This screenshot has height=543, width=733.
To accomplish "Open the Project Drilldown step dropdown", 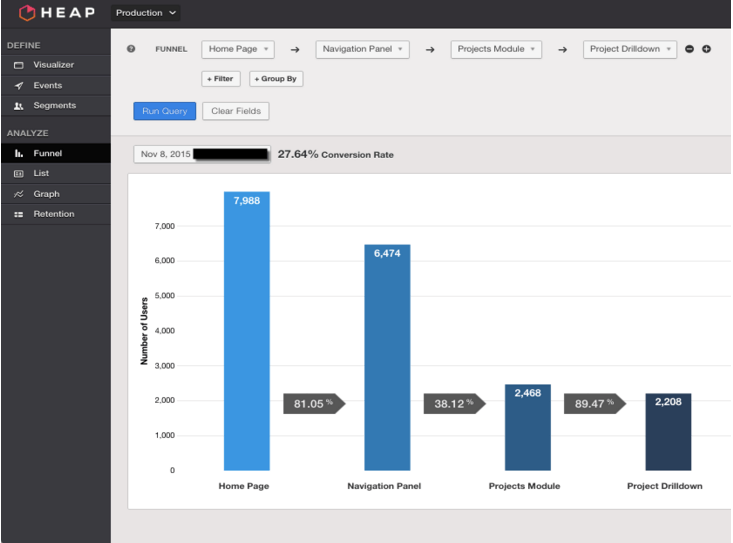I will pyautogui.click(x=630, y=49).
